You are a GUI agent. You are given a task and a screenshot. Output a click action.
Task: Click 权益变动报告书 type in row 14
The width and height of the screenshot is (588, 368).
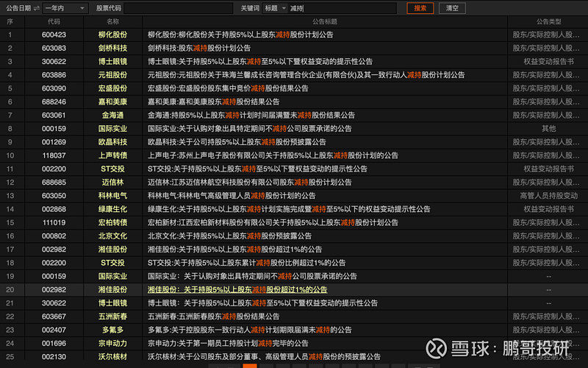[x=548, y=210]
